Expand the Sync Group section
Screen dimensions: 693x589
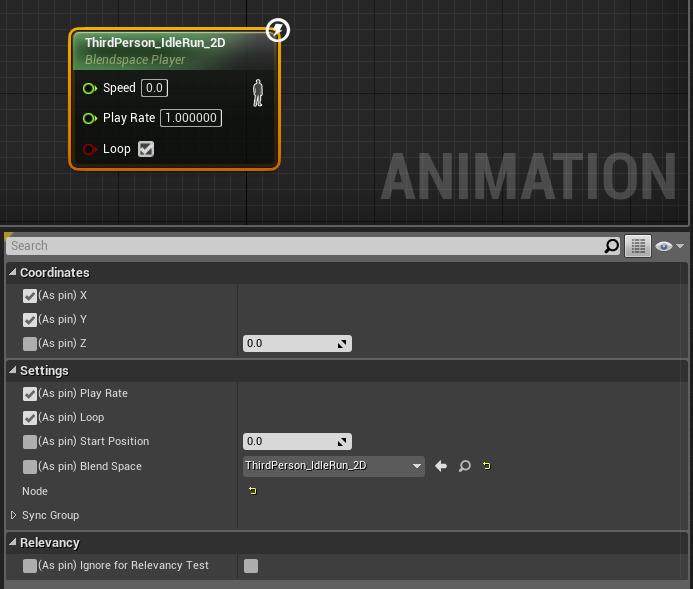[x=14, y=515]
